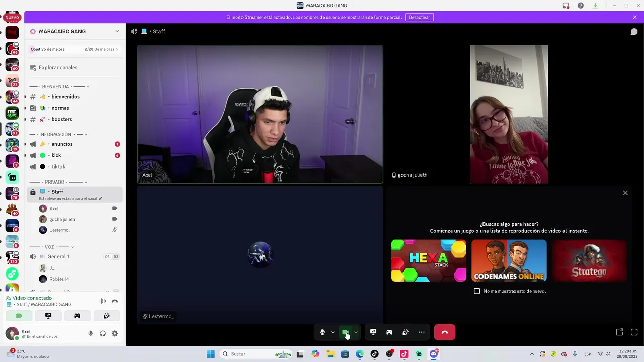The height and width of the screenshot is (362, 644).
Task: Mute microphone in call control bar
Action: pos(323,332)
